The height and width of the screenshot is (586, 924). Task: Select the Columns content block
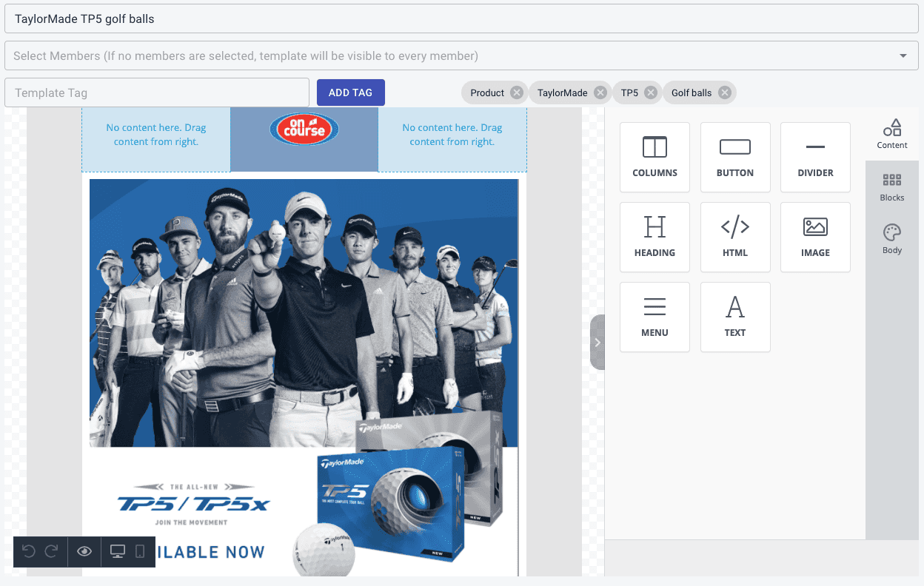coord(654,157)
